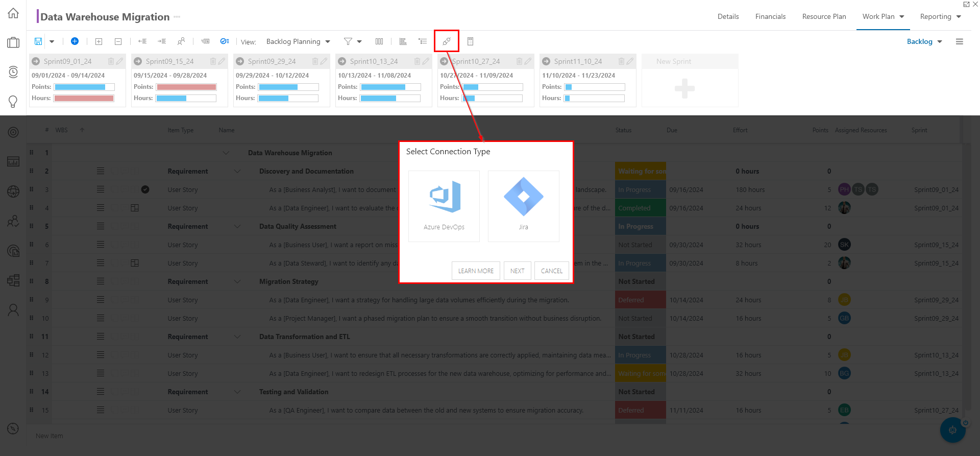This screenshot has height=456, width=980.
Task: Open the Resource Plan tab
Action: 824,17
